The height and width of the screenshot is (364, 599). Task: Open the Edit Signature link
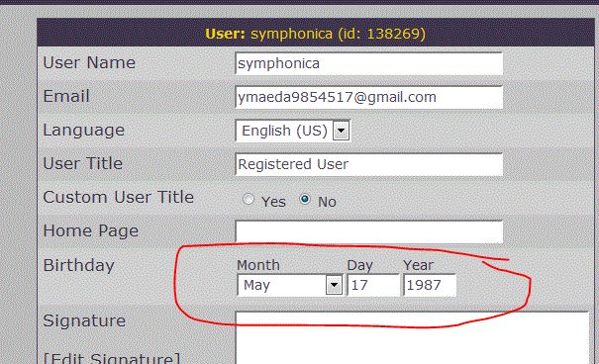pyautogui.click(x=112, y=358)
